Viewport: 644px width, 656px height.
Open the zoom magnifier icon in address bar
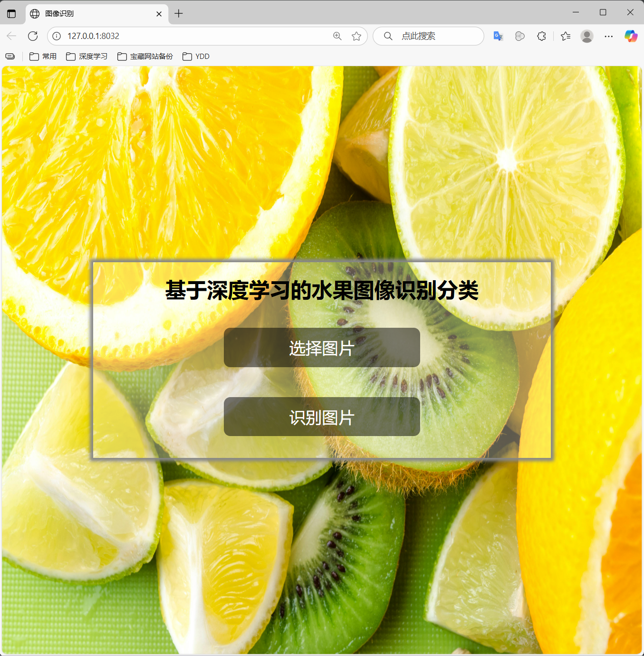click(x=337, y=36)
